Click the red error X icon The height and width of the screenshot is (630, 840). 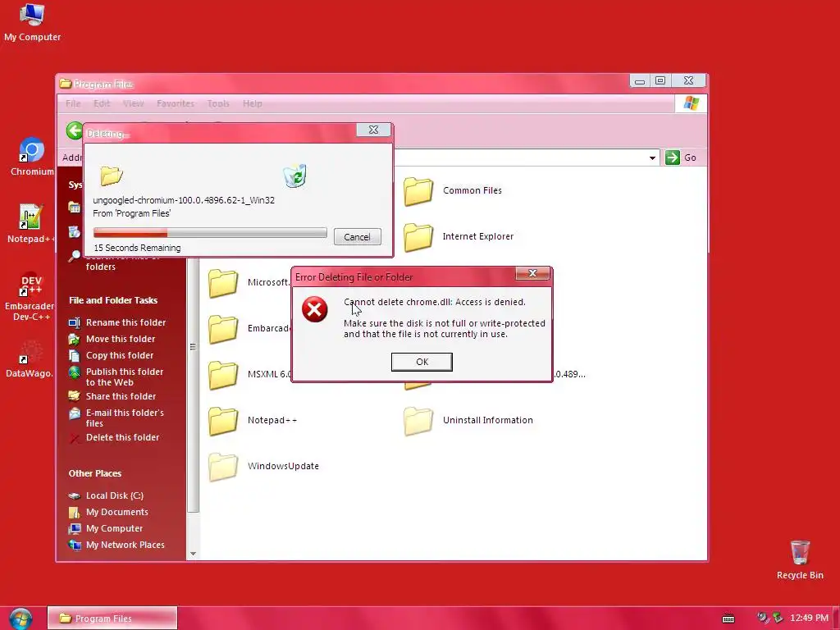tap(314, 309)
